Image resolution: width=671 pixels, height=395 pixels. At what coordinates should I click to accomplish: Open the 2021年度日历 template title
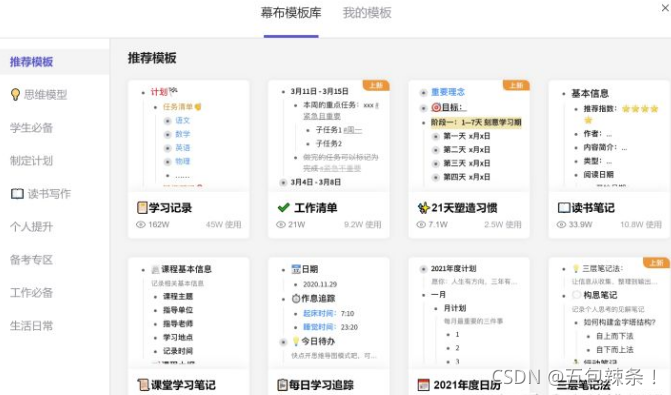click(x=467, y=385)
